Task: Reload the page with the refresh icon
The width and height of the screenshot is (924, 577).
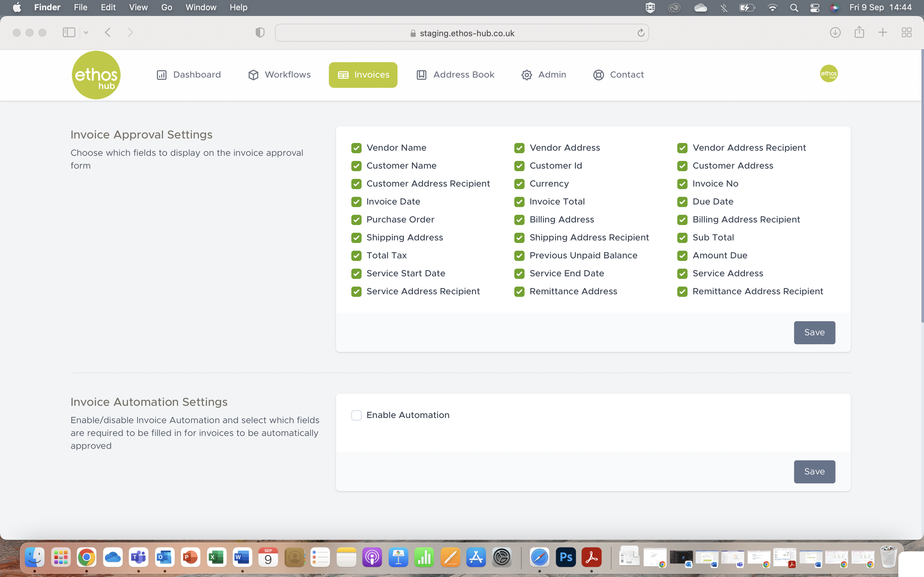Action: click(x=640, y=32)
